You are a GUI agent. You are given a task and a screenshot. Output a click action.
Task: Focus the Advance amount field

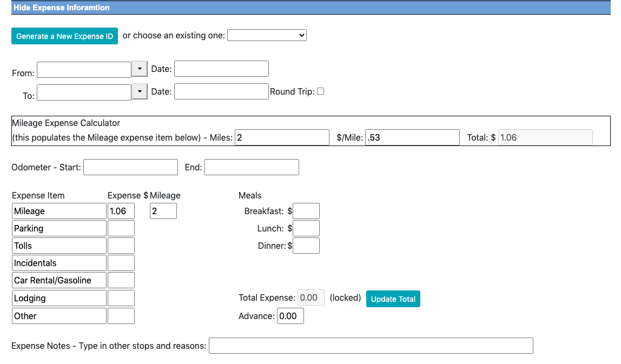(x=290, y=316)
